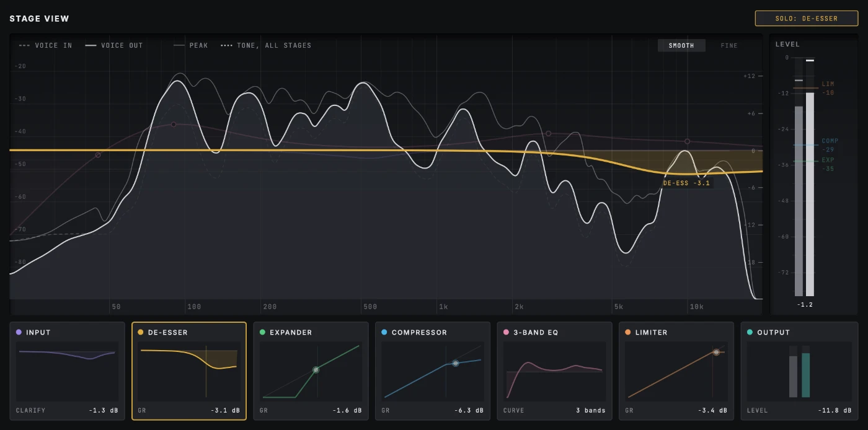Click the blue COMPRESSOR stage dot
This screenshot has width=868, height=430.
[384, 333]
